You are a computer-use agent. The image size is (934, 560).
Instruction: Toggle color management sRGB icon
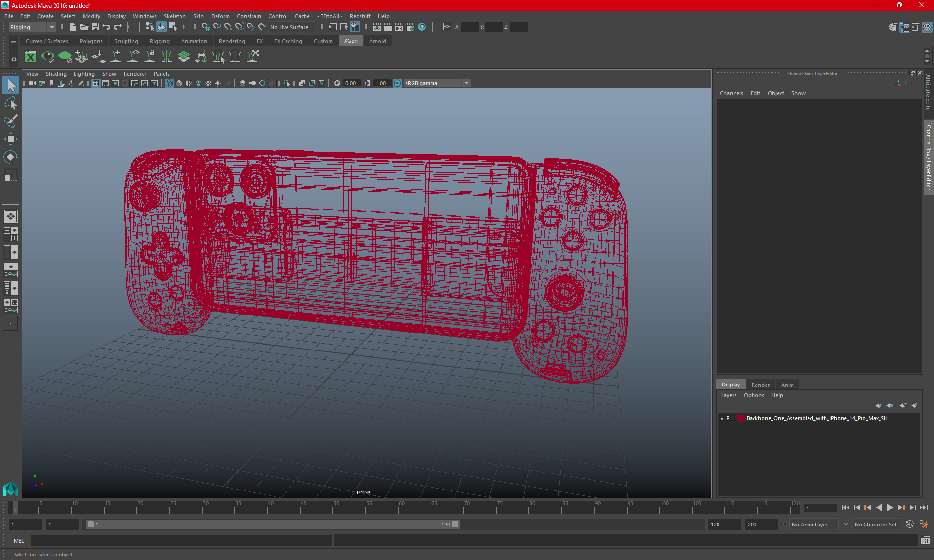[397, 83]
